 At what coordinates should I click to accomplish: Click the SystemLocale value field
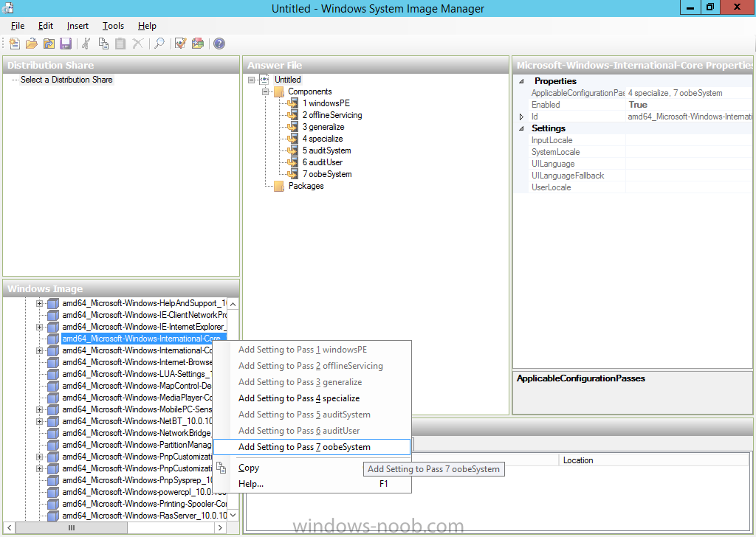coord(689,152)
